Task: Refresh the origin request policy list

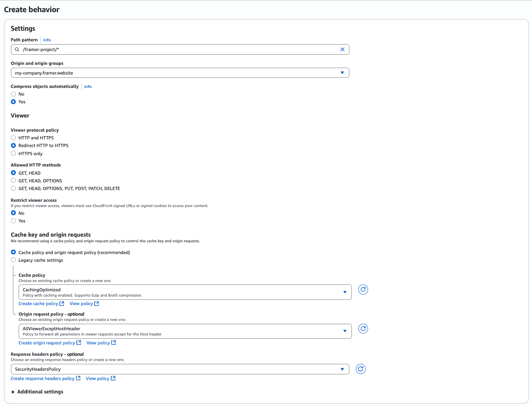Action: pos(363,329)
